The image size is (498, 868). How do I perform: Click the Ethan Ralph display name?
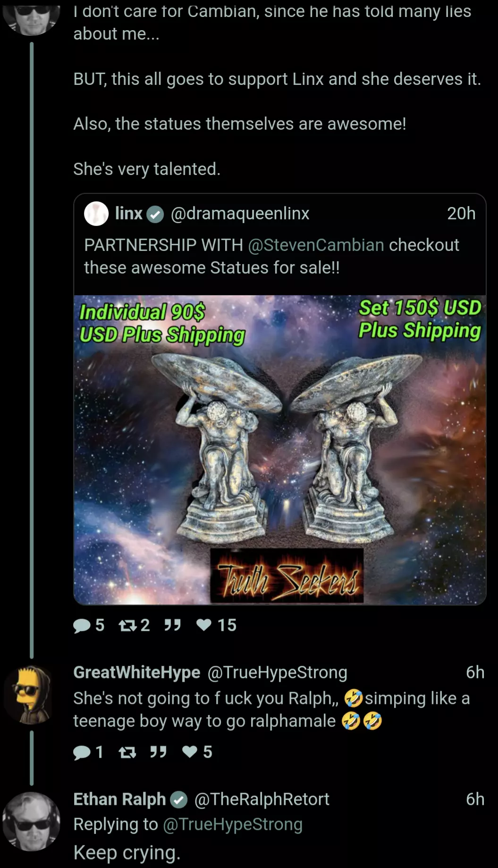[119, 799]
